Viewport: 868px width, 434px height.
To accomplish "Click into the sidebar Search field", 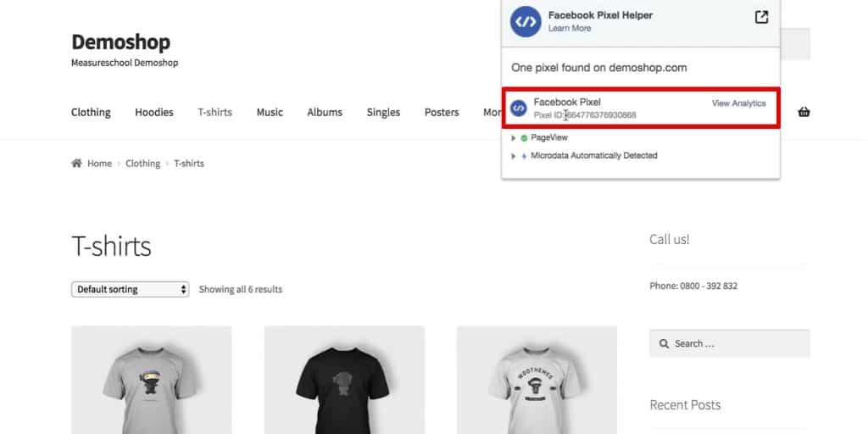I will (x=737, y=344).
